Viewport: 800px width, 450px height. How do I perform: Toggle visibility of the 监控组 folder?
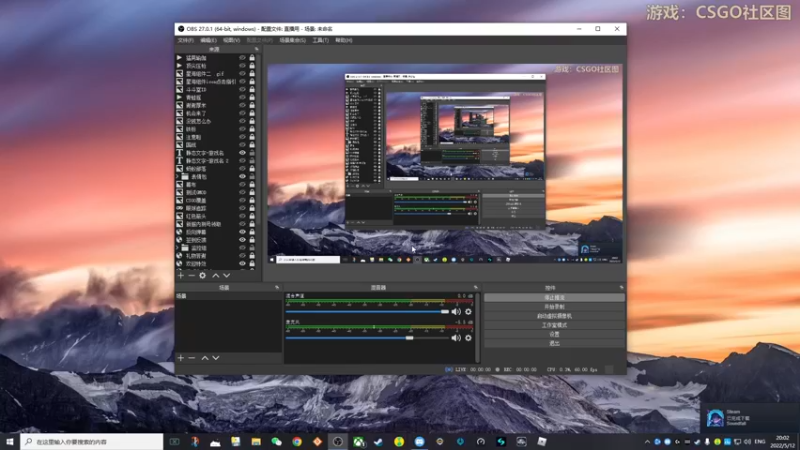(x=242, y=247)
